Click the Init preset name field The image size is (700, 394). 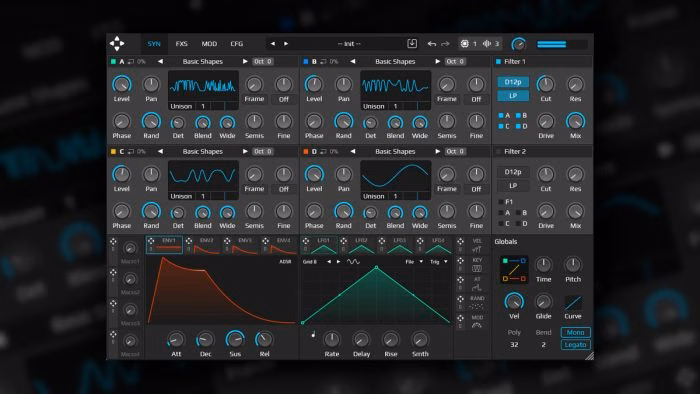349,44
